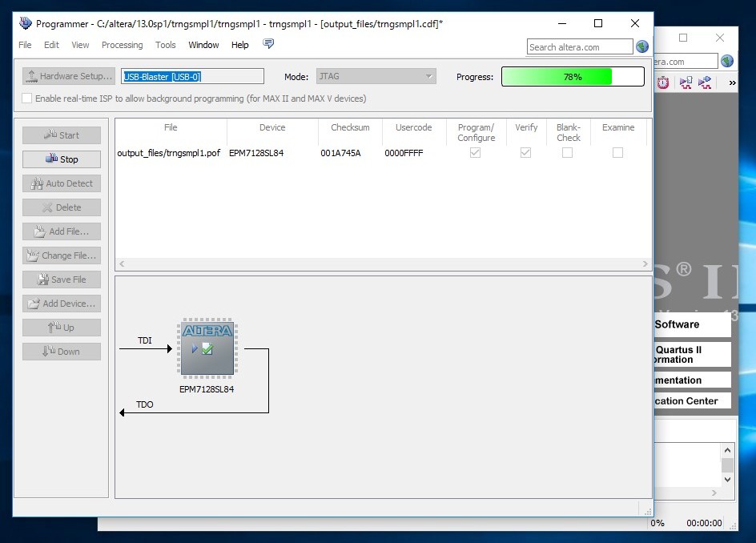
Task: Click the second waveform simulation icon in Quartus toolbar
Action: click(705, 83)
